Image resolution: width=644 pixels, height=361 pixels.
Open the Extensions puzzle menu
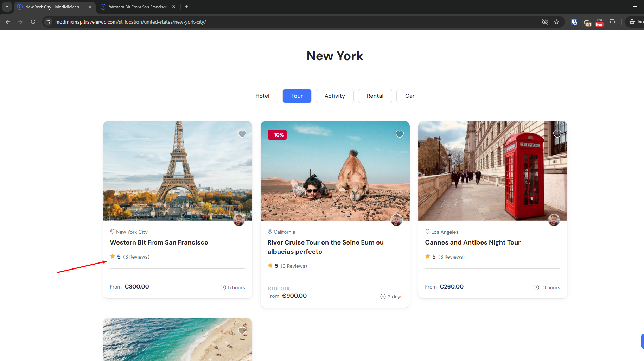click(x=612, y=22)
